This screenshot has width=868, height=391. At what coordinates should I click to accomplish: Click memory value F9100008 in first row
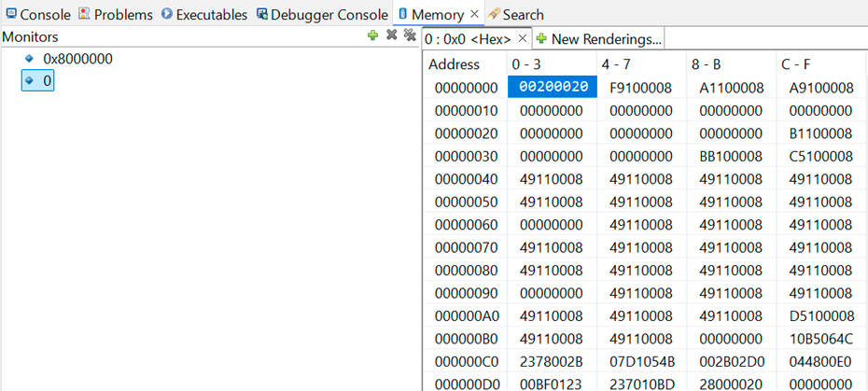pyautogui.click(x=641, y=88)
